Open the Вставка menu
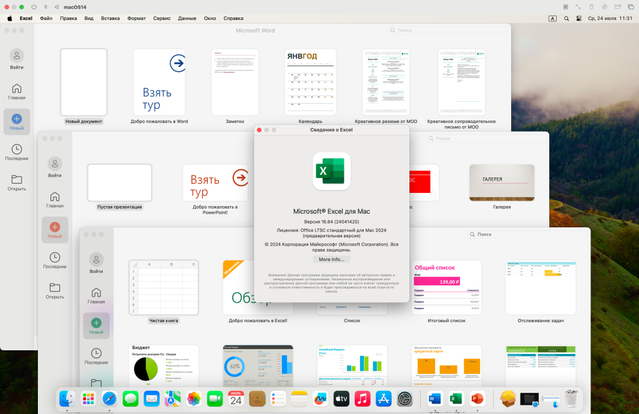This screenshot has height=414, width=639. pos(110,18)
